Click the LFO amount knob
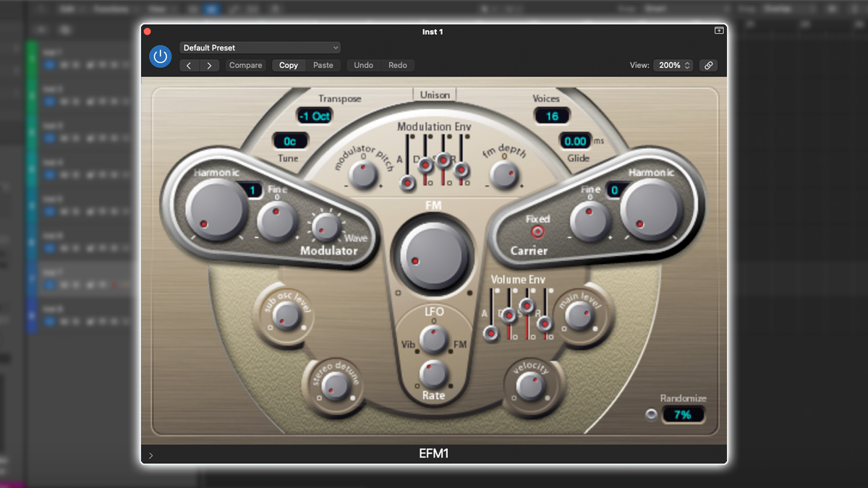868x488 pixels. point(434,338)
